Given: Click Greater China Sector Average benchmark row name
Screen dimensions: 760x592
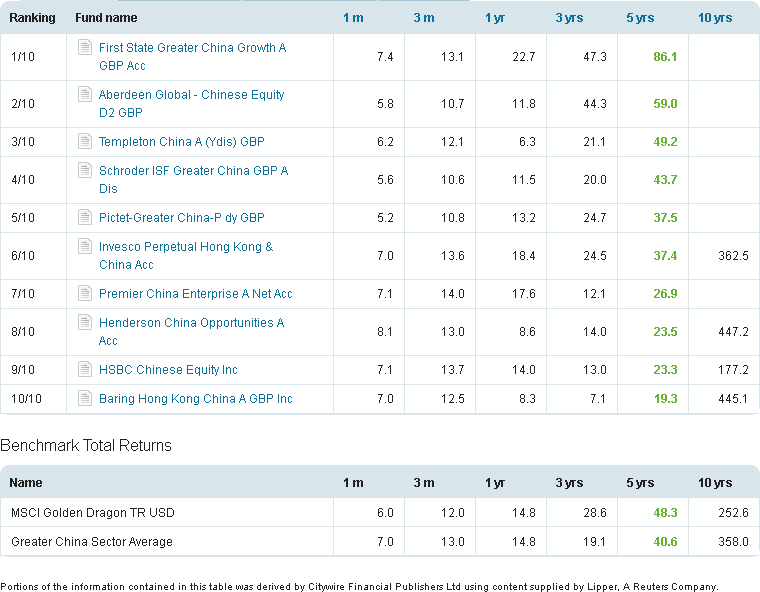Looking at the screenshot, I should point(92,542).
